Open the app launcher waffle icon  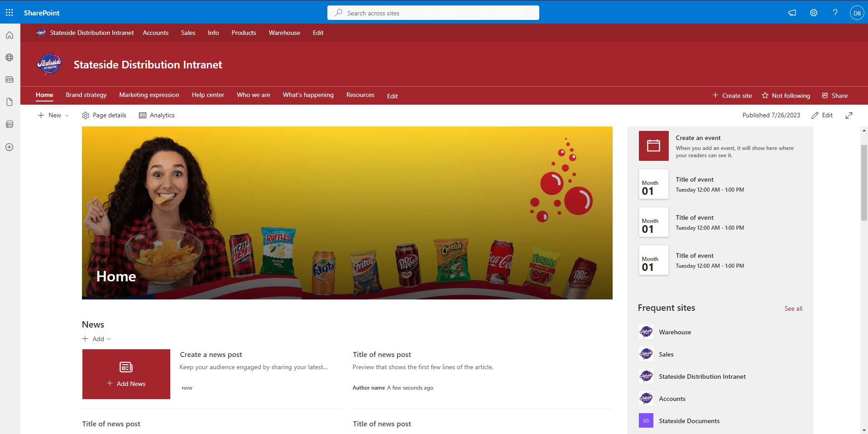pyautogui.click(x=10, y=13)
